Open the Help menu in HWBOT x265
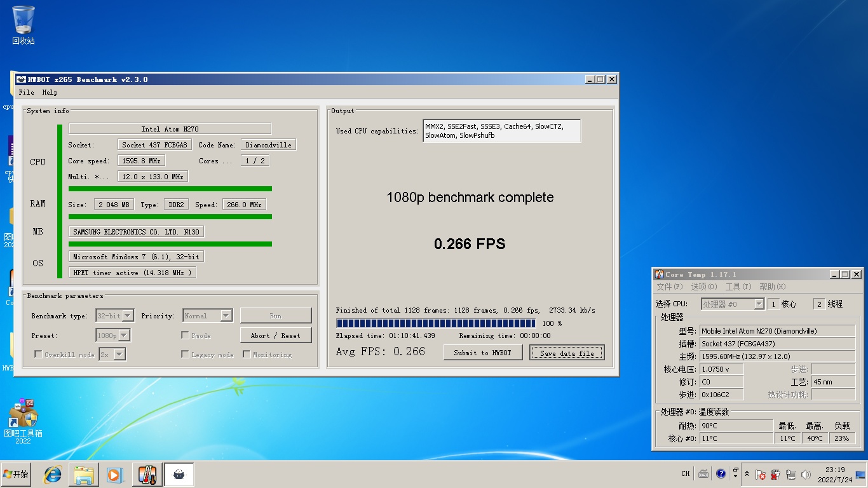Image resolution: width=868 pixels, height=488 pixels. tap(50, 92)
